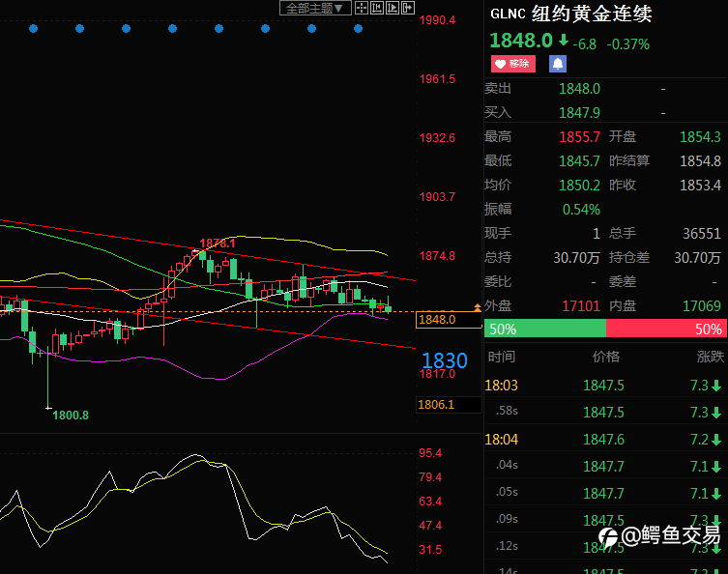Click the -6.8 price change value

tap(585, 44)
